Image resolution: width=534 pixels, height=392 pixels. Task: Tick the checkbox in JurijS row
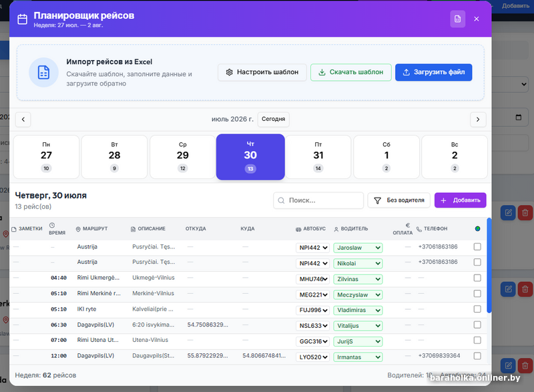[477, 340]
